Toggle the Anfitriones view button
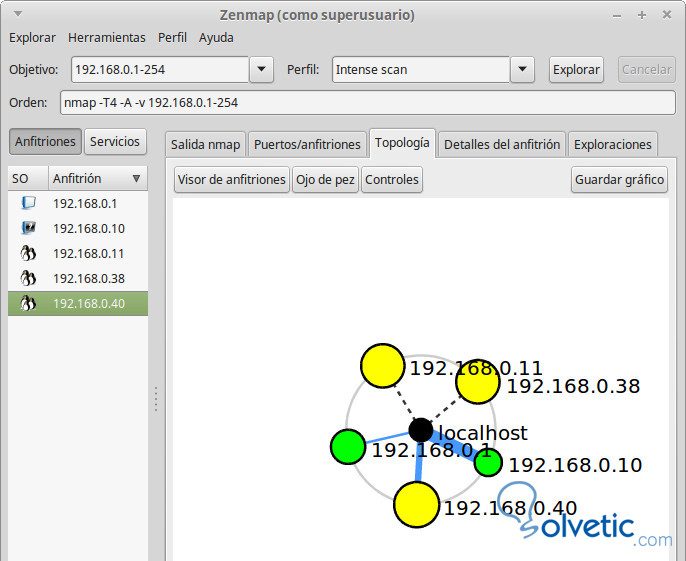 coord(45,141)
